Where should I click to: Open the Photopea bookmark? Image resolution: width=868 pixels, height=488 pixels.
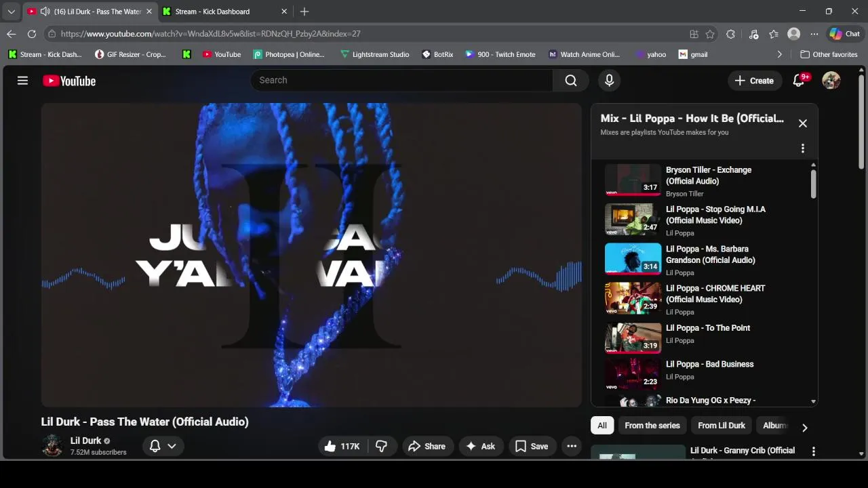(289, 54)
